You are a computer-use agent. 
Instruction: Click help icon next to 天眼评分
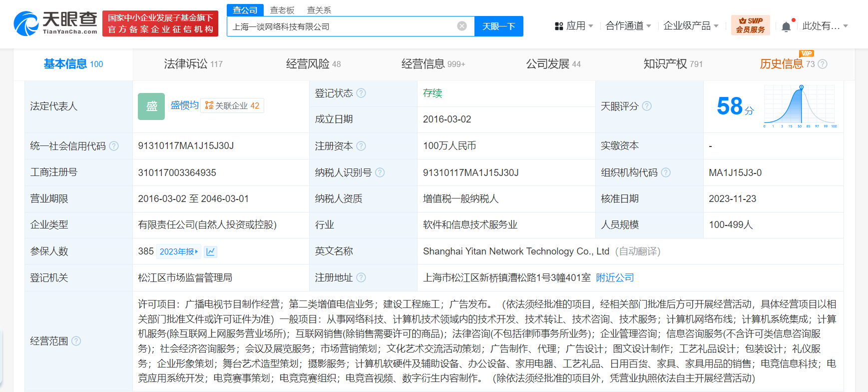pyautogui.click(x=647, y=106)
